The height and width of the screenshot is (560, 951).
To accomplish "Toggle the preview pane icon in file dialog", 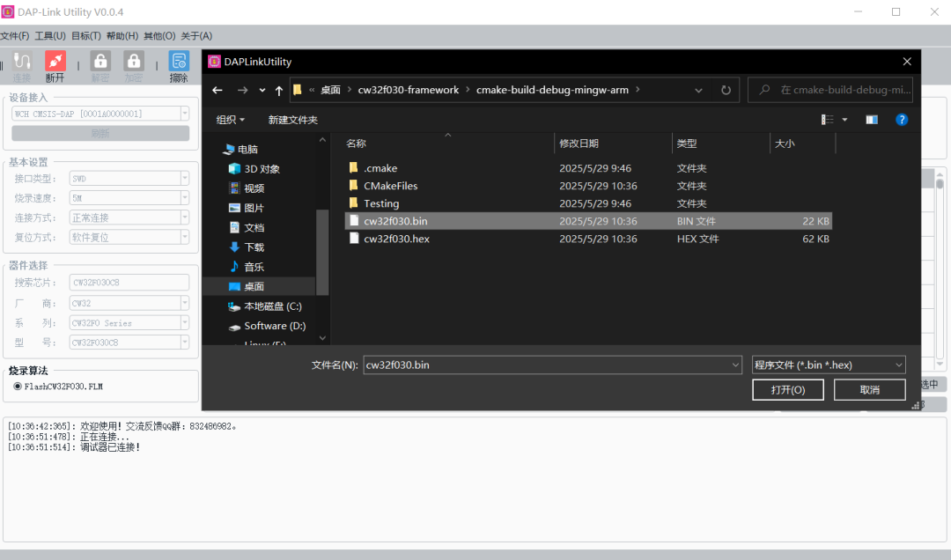I will 872,119.
